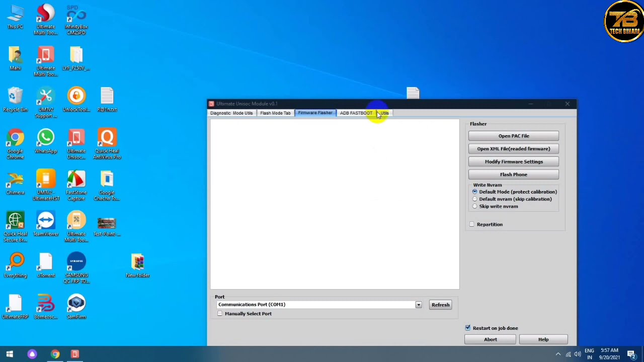Click Ultimate Unisoc taskbar icon
Image resolution: width=644 pixels, height=362 pixels.
coord(74,354)
